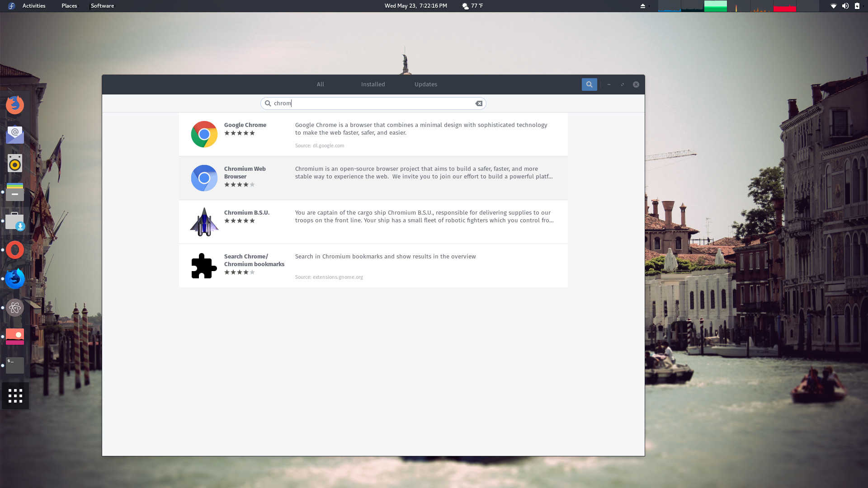Click the Google Chrome app icon
Image resolution: width=868 pixels, height=488 pixels.
pyautogui.click(x=204, y=134)
